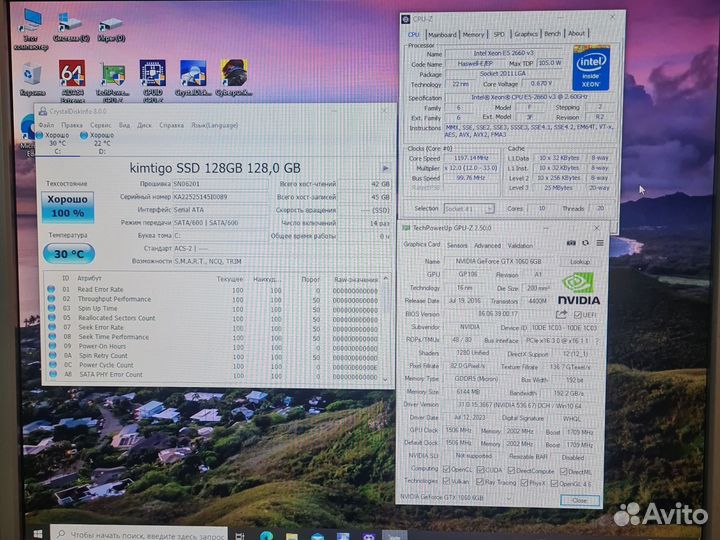Select the disk D: status icon in CrystalDiskInfo

[x=84, y=135]
